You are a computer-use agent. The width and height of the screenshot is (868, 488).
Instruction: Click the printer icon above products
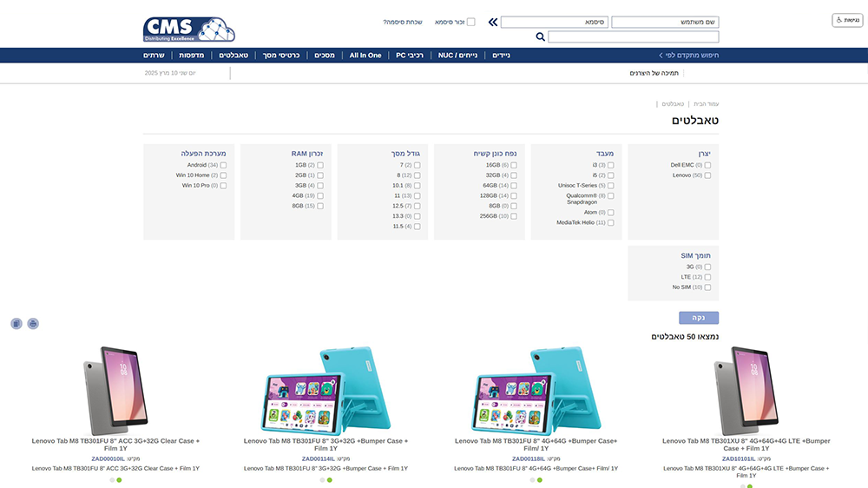tap(33, 324)
